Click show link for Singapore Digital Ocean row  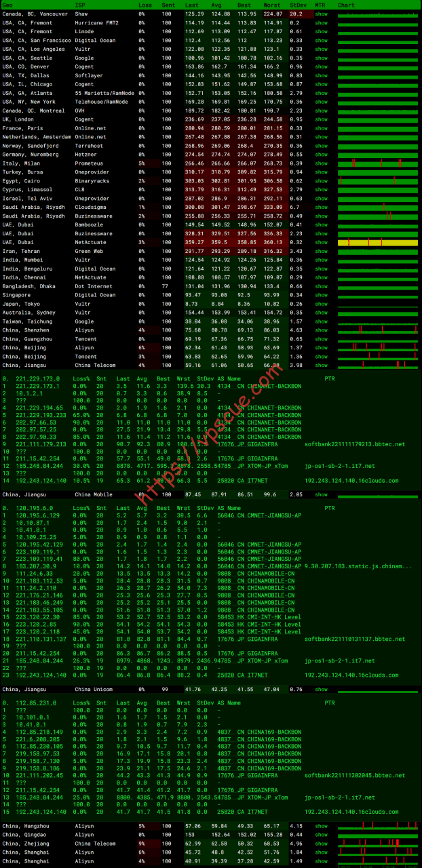click(321, 295)
